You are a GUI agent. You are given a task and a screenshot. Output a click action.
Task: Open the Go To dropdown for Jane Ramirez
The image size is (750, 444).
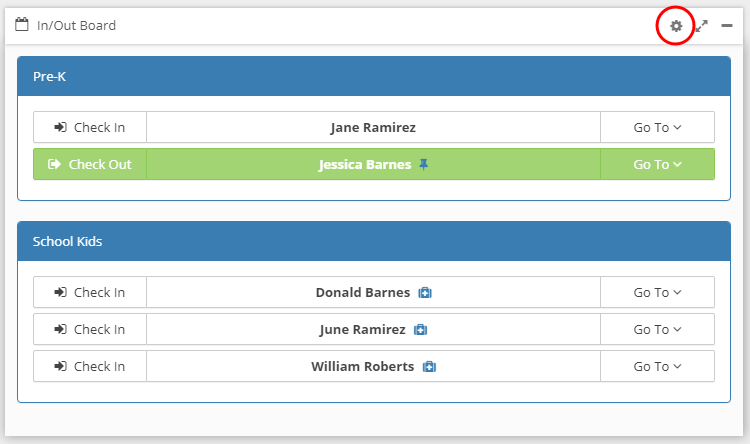point(657,127)
